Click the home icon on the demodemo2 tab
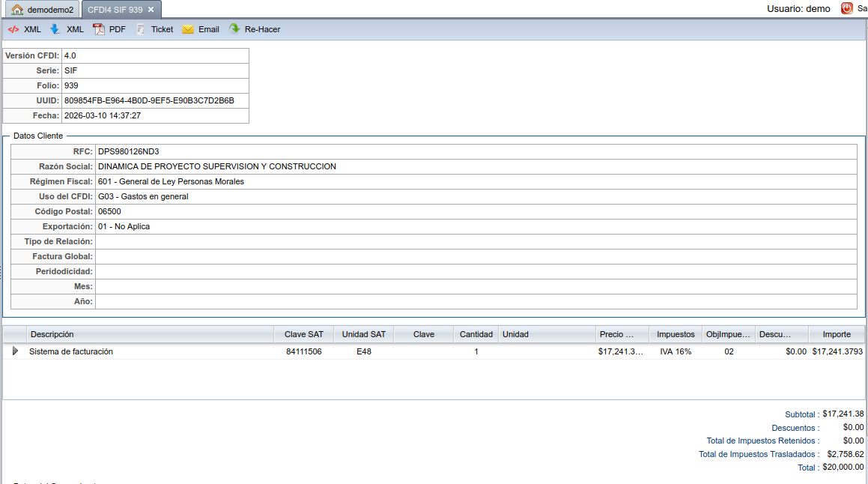Viewport: 868px width, 484px height. 17,10
